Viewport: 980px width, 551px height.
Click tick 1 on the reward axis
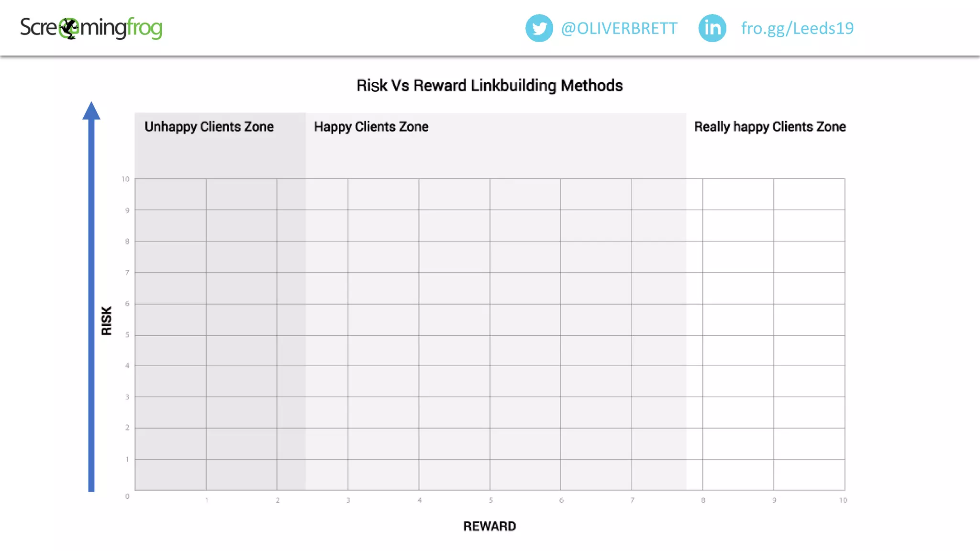click(x=207, y=500)
